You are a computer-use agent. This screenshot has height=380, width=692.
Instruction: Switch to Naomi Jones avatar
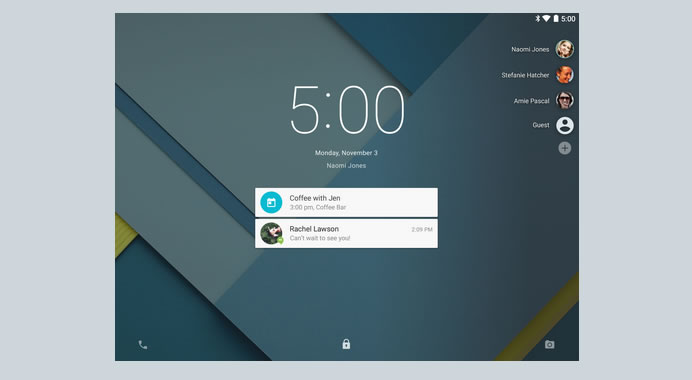pos(564,49)
